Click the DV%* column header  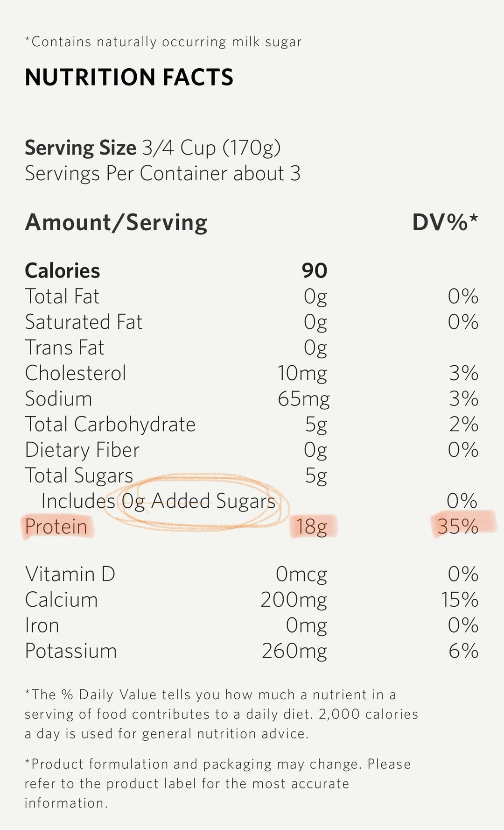coord(445,222)
